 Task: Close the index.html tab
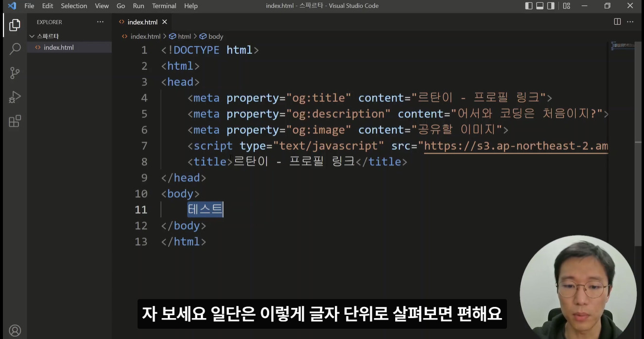pyautogui.click(x=164, y=22)
